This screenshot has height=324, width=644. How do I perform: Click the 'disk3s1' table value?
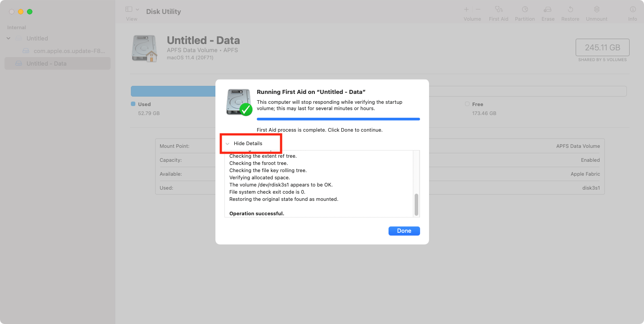(590, 188)
